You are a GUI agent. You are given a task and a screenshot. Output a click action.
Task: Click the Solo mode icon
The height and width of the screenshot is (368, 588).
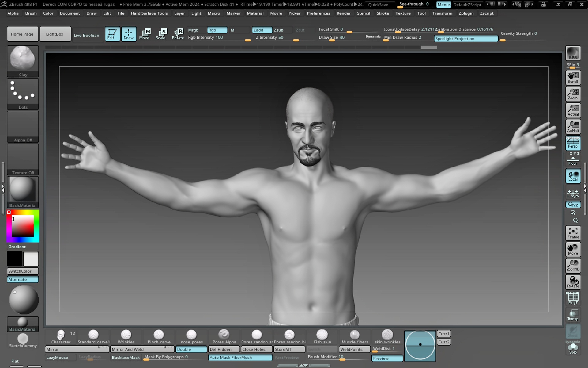(x=573, y=348)
